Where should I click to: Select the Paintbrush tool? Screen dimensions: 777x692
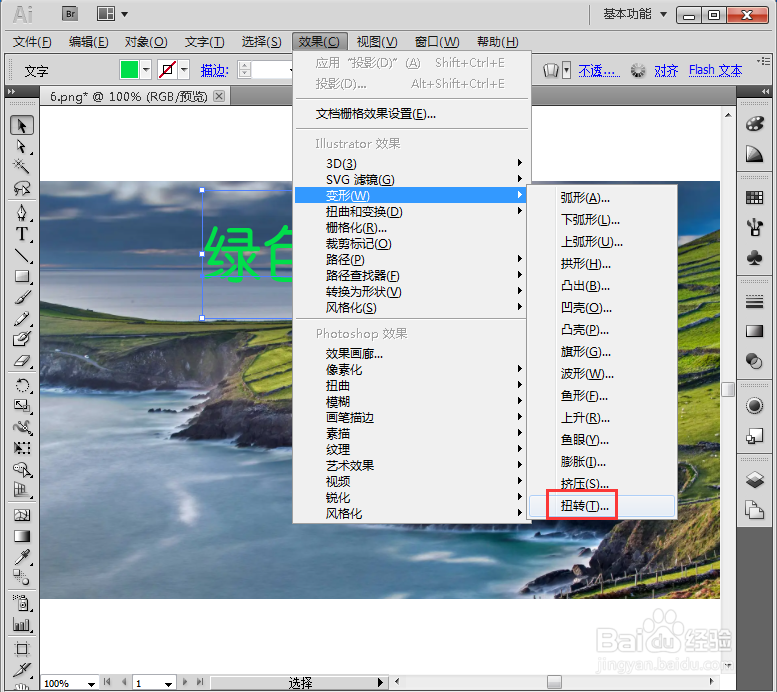(22, 297)
